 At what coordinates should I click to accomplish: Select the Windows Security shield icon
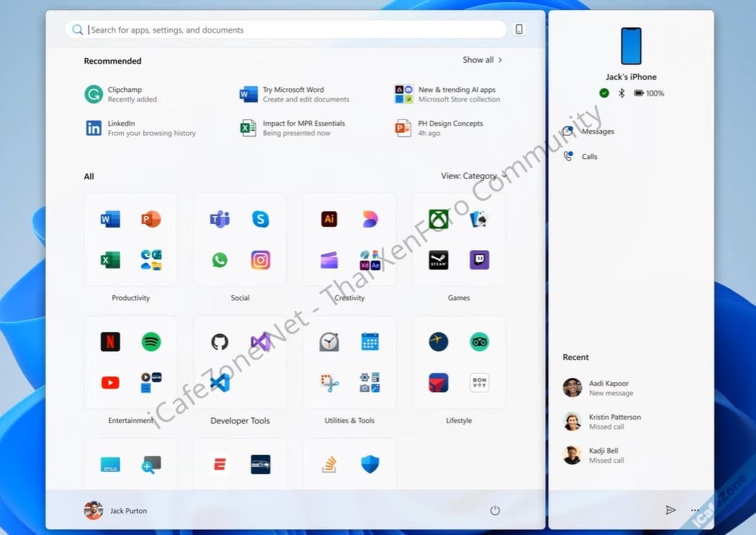click(370, 463)
